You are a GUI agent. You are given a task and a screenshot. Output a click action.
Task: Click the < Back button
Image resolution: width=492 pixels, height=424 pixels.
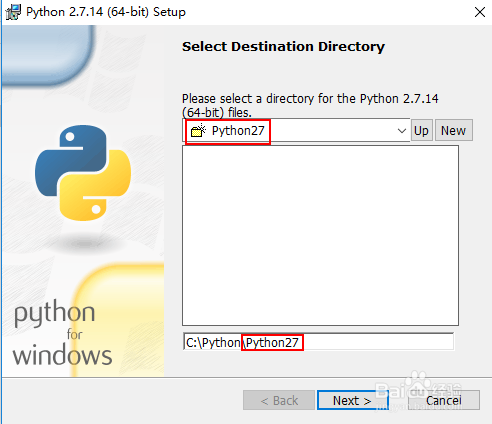pos(279,400)
